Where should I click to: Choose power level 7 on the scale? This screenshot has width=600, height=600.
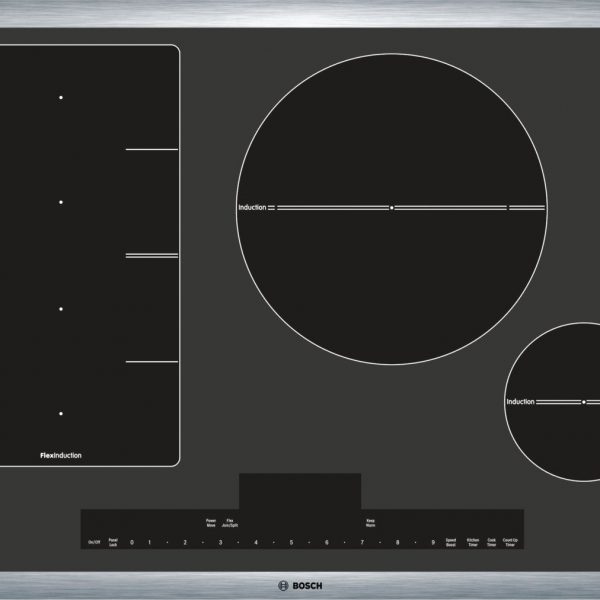(362, 543)
